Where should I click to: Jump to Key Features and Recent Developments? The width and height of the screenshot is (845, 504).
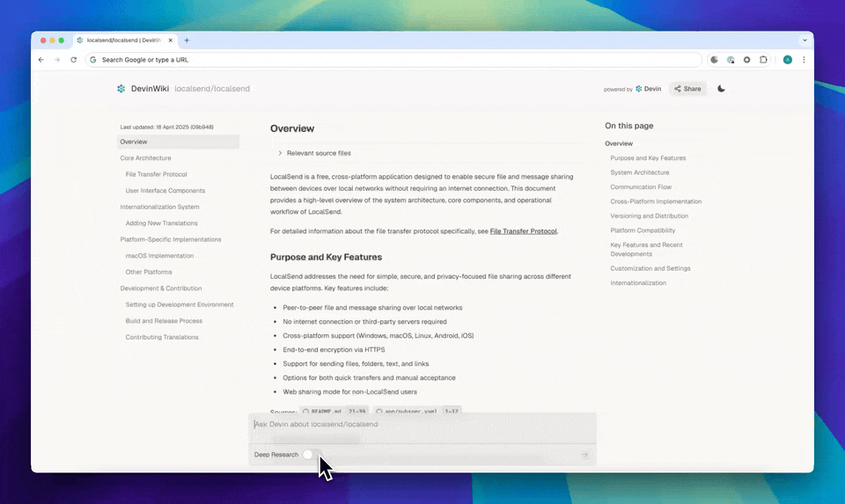pos(646,249)
